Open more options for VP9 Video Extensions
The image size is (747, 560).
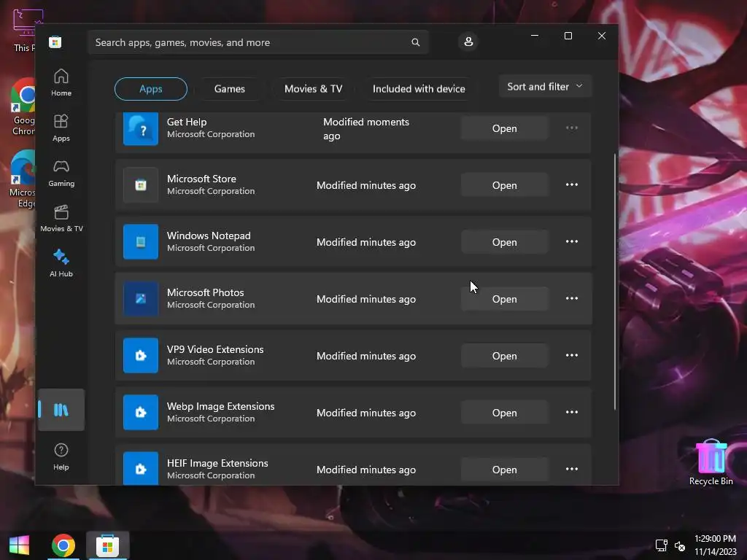coord(572,355)
